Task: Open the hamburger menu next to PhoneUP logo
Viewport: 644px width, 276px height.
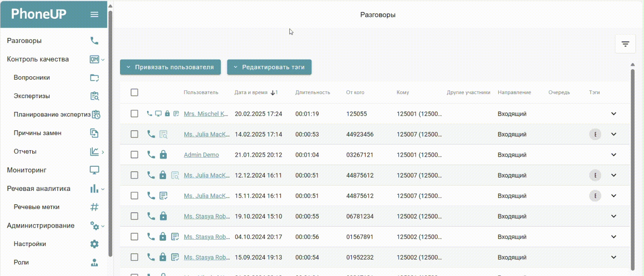Action: point(94,15)
